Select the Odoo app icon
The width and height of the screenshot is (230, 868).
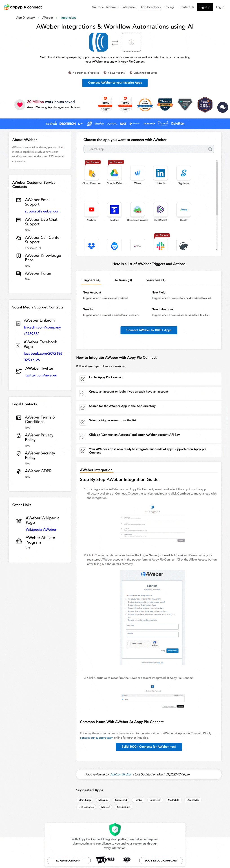tap(137, 245)
